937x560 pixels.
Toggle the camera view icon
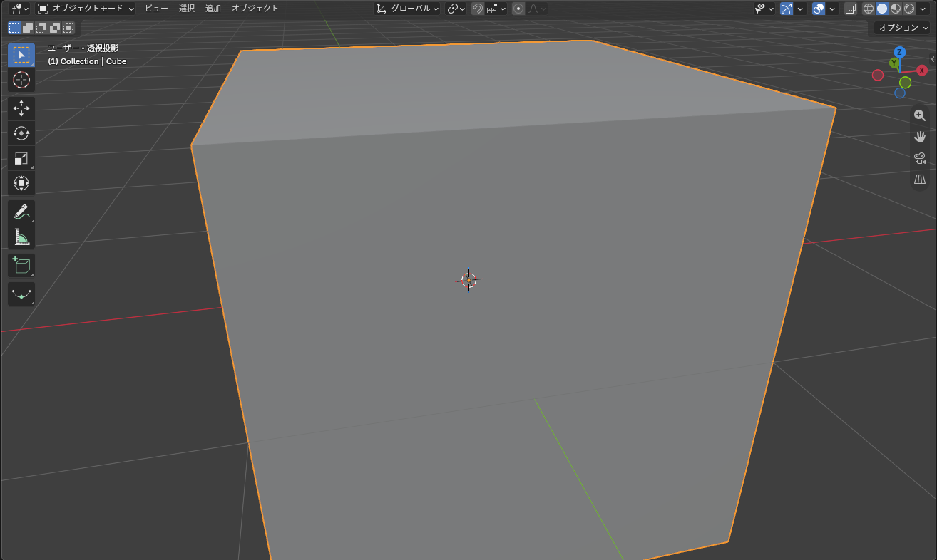pos(920,158)
